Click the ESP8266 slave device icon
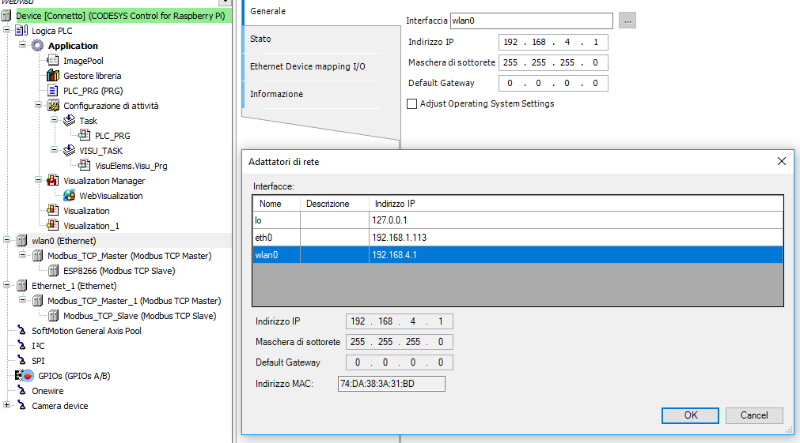Viewport: 800px width, 443px height. 53,271
